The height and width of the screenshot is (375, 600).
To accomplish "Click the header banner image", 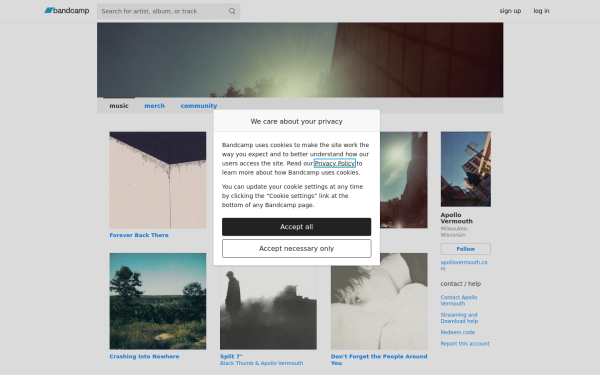I will [300, 60].
